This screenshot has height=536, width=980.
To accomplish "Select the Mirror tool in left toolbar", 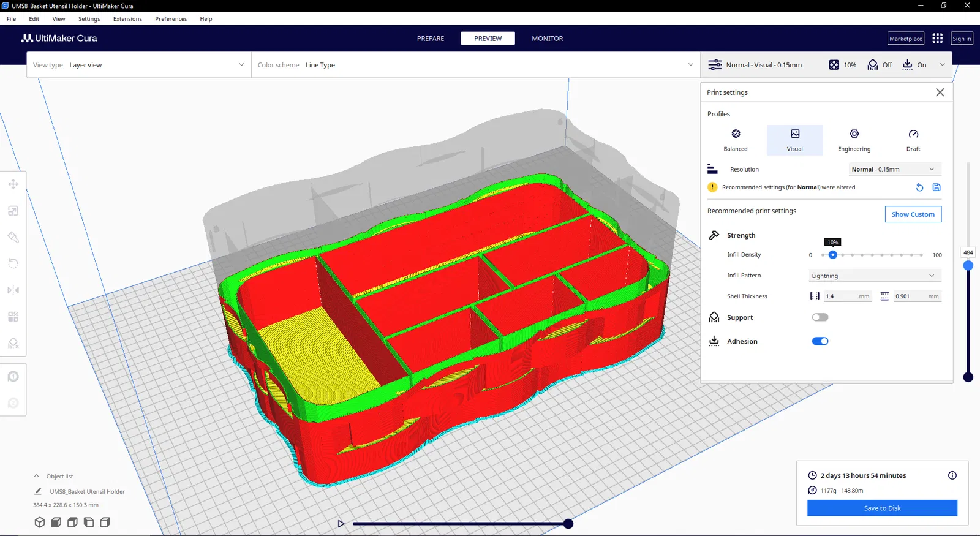I will coord(13,290).
